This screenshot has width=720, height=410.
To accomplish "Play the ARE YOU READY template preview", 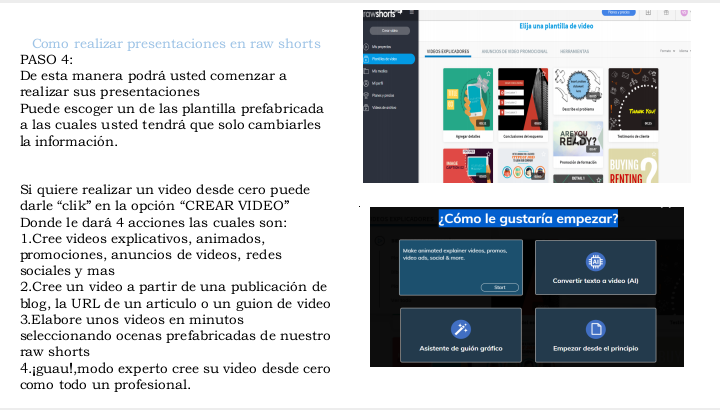I will tap(578, 140).
